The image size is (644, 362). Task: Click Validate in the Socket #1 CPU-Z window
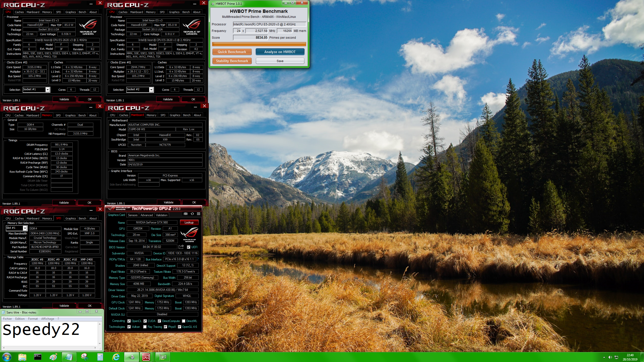coord(64,99)
